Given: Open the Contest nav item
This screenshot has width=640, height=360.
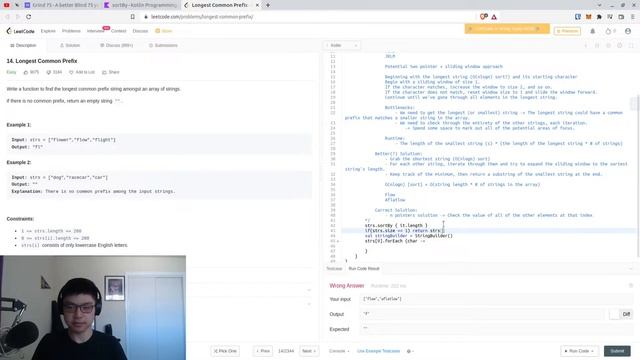Looking at the screenshot, I should [119, 31].
